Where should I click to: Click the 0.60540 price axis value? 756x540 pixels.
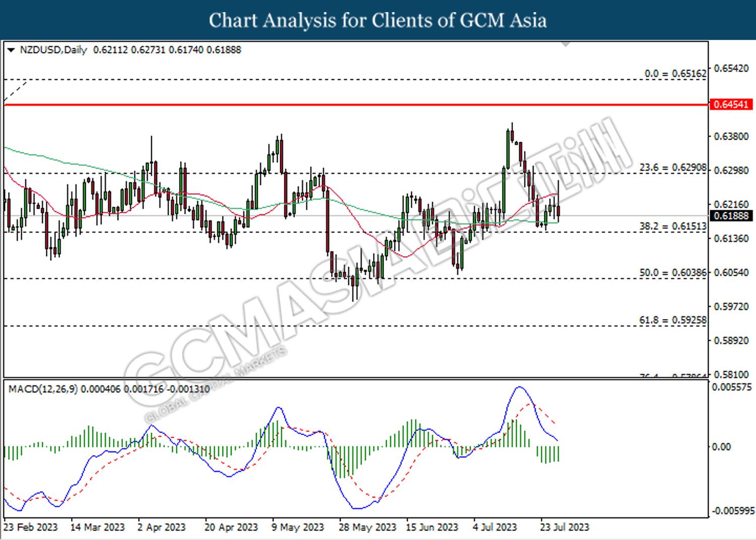(x=731, y=272)
